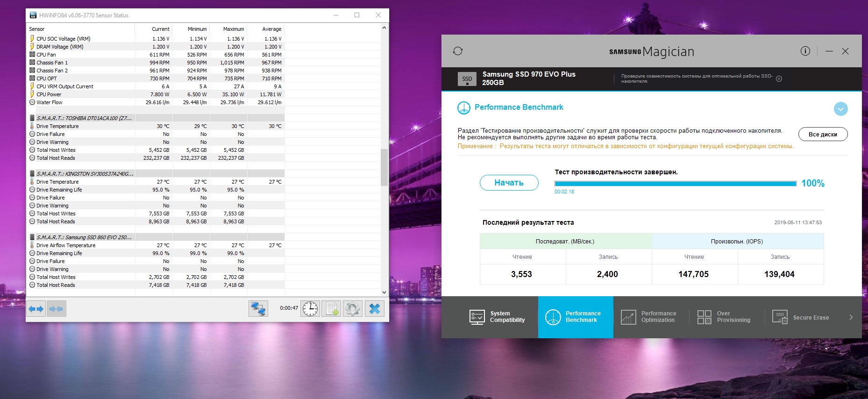
Task: Click the clock reset-timer icon in HWiNFO
Action: (310, 309)
